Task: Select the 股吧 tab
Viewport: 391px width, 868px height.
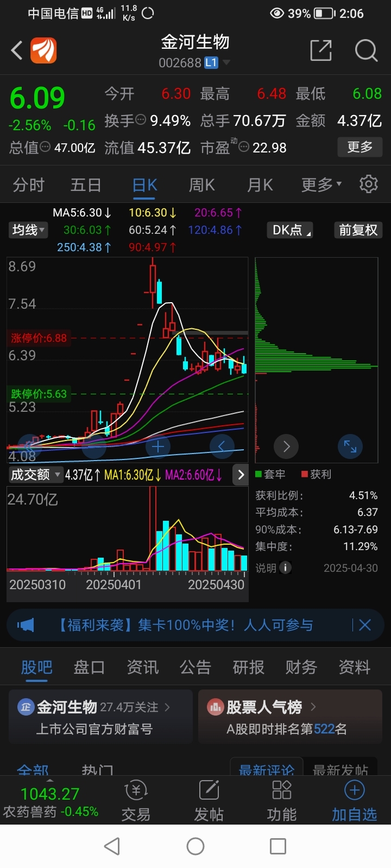Action: click(x=37, y=667)
